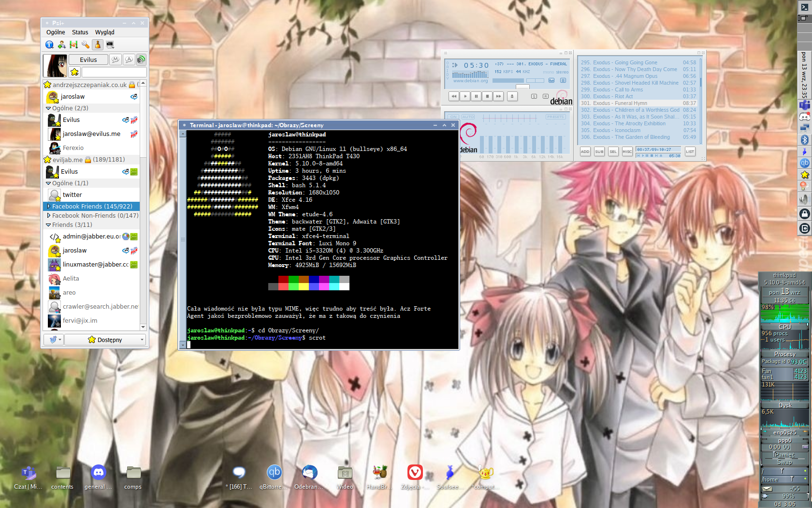
Task: Collapse the Ogólne (1/1) group
Action: pos(48,183)
